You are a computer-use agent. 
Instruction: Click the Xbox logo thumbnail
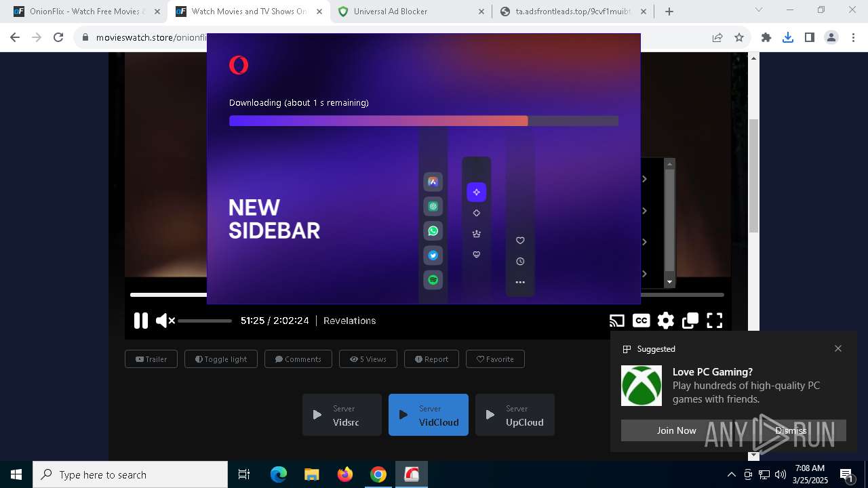(x=642, y=386)
